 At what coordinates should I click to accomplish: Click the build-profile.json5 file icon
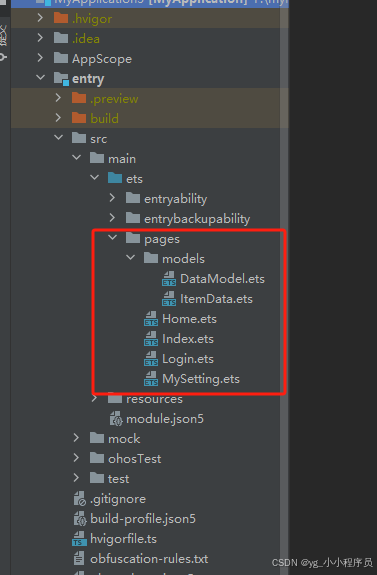(x=80, y=519)
